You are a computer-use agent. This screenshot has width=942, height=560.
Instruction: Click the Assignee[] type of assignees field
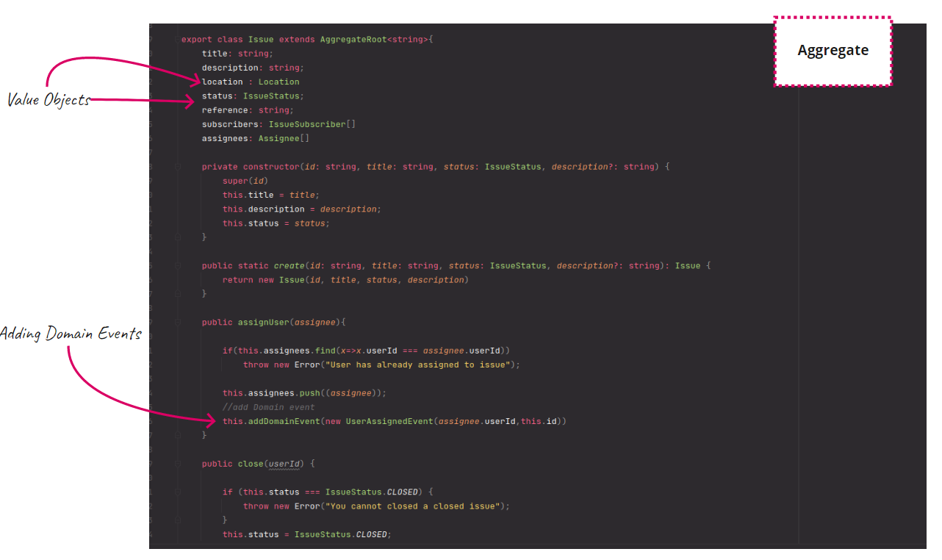(x=284, y=138)
